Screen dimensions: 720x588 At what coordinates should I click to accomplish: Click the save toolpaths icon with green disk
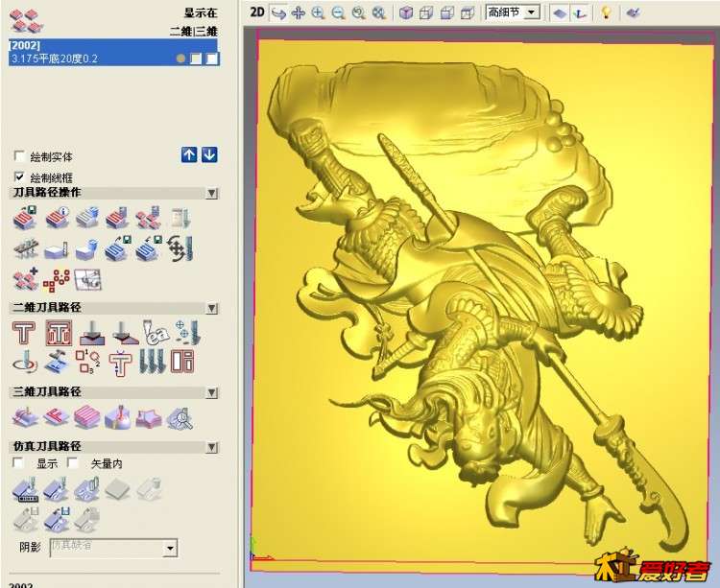(x=25, y=218)
